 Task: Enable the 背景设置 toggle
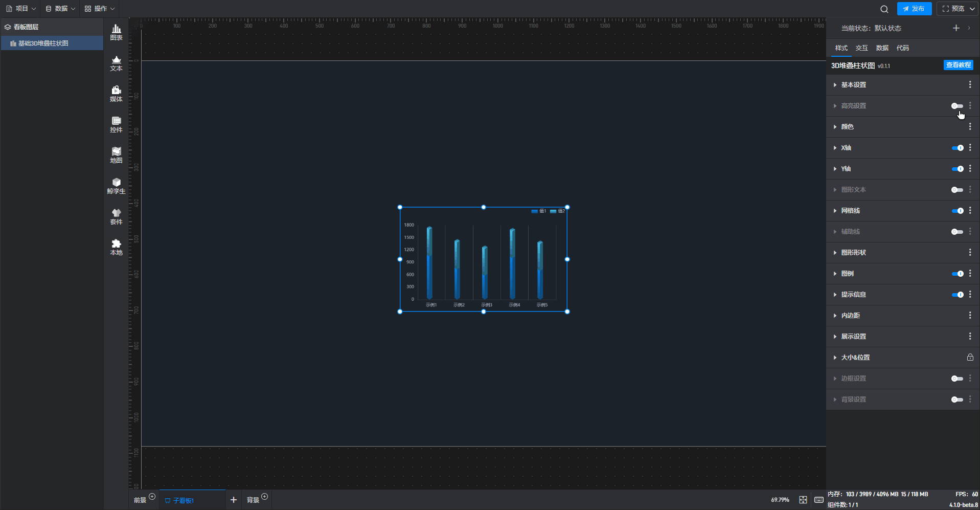click(x=957, y=400)
